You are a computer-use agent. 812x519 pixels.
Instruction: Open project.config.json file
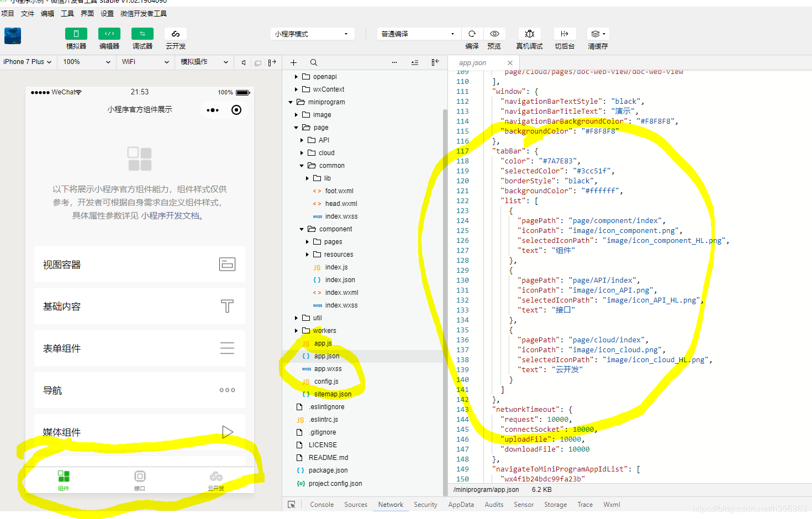335,484
